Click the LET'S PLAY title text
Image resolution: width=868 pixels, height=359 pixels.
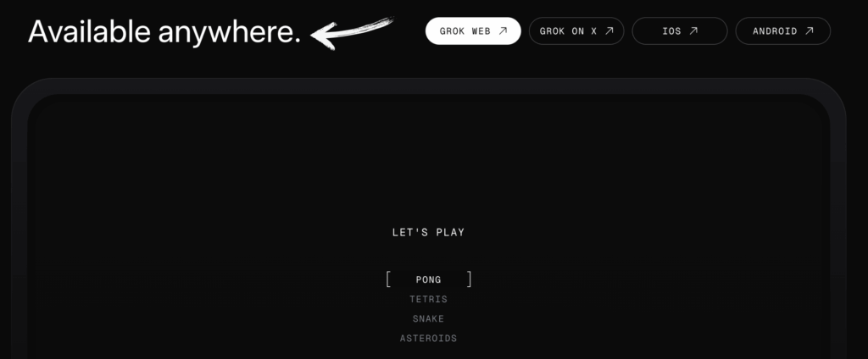[428, 232]
